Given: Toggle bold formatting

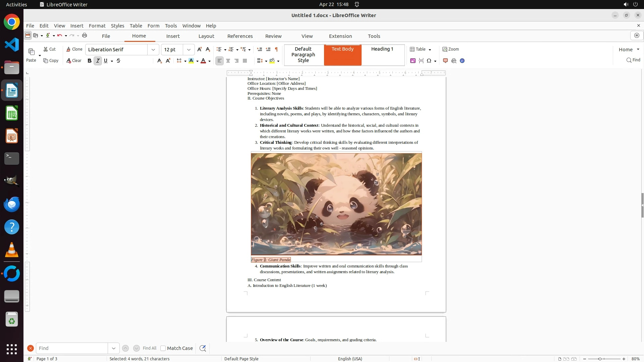Looking at the screenshot, I should [x=89, y=61].
